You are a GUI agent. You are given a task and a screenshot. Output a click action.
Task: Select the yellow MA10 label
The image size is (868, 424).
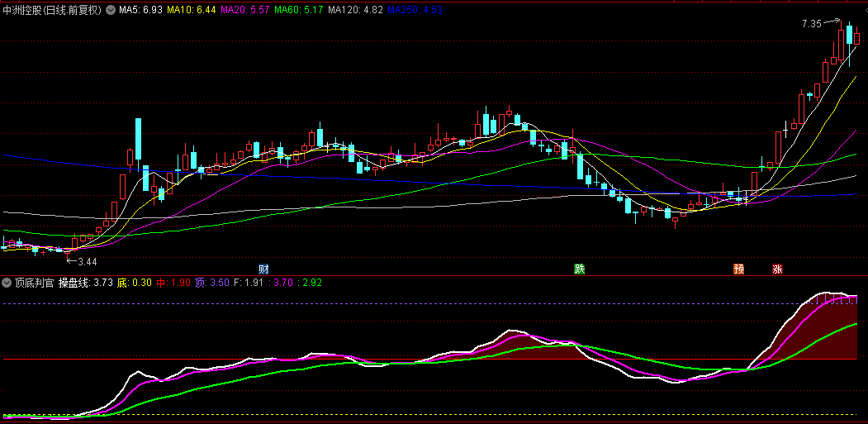[192, 11]
